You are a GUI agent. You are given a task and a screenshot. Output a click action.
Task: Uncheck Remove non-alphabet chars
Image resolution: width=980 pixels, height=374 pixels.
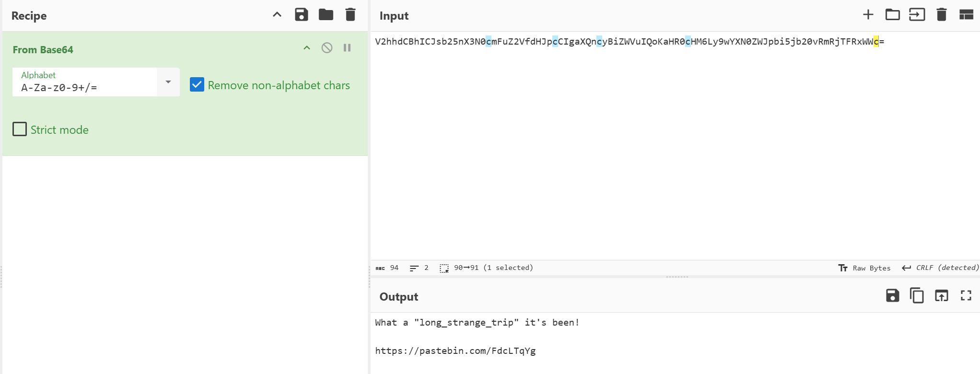click(x=197, y=85)
